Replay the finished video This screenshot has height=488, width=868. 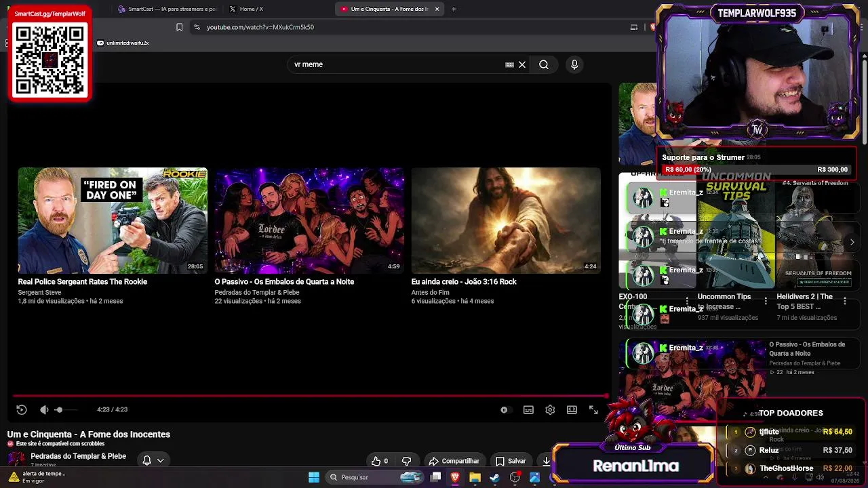click(21, 409)
